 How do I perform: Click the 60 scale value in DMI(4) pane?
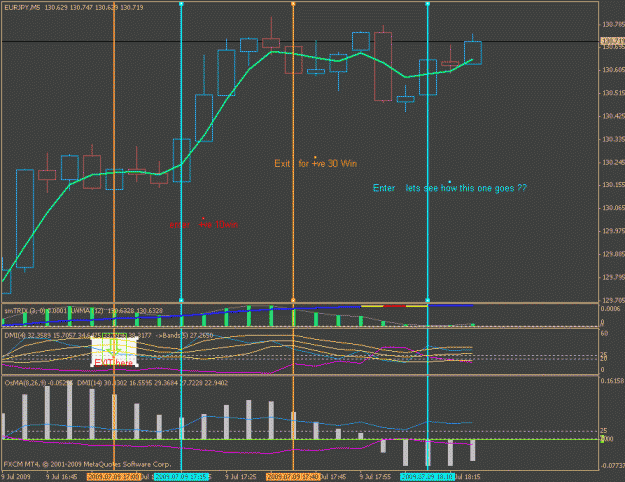[604, 333]
